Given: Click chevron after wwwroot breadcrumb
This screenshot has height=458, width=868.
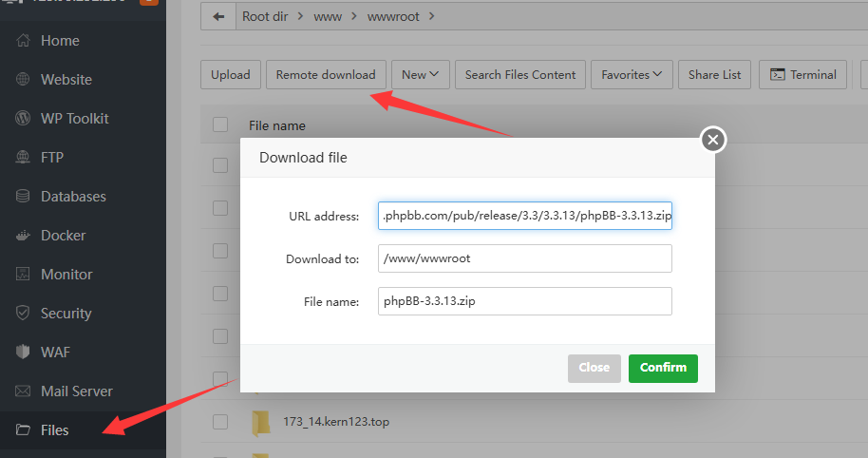Looking at the screenshot, I should (x=432, y=16).
